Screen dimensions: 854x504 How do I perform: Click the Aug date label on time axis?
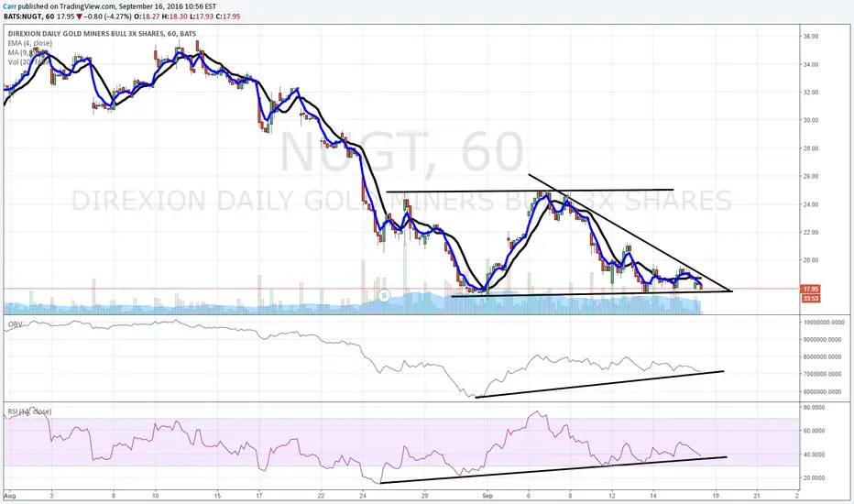(x=9, y=496)
